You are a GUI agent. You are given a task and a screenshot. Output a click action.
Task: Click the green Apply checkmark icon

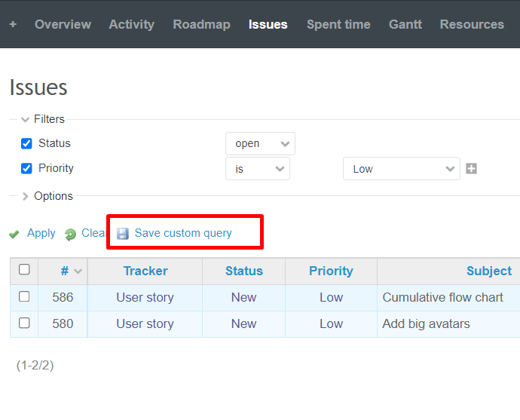[x=14, y=235]
